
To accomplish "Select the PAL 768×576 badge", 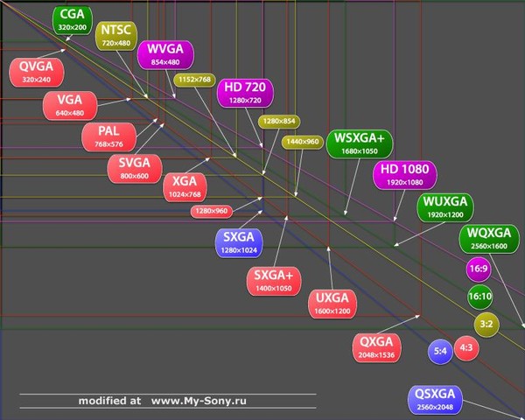I will click(108, 137).
